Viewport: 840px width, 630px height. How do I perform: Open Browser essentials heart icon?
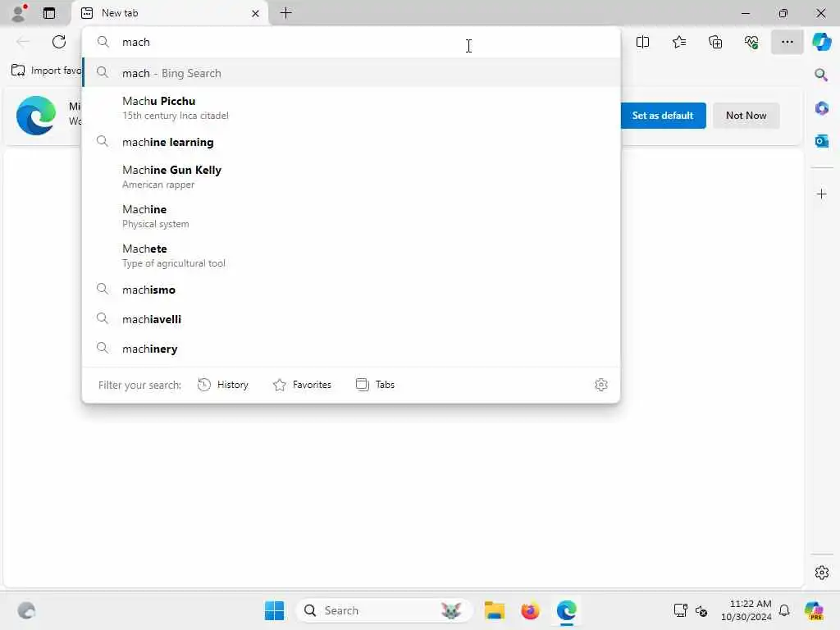(x=751, y=42)
